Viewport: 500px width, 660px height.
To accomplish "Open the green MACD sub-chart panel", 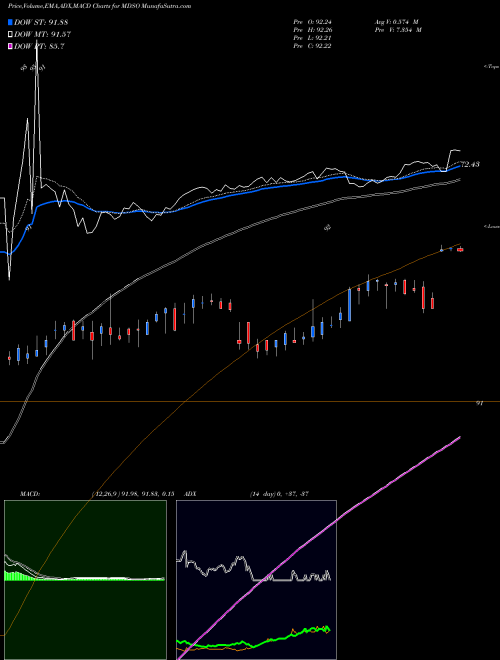I will coord(85,580).
